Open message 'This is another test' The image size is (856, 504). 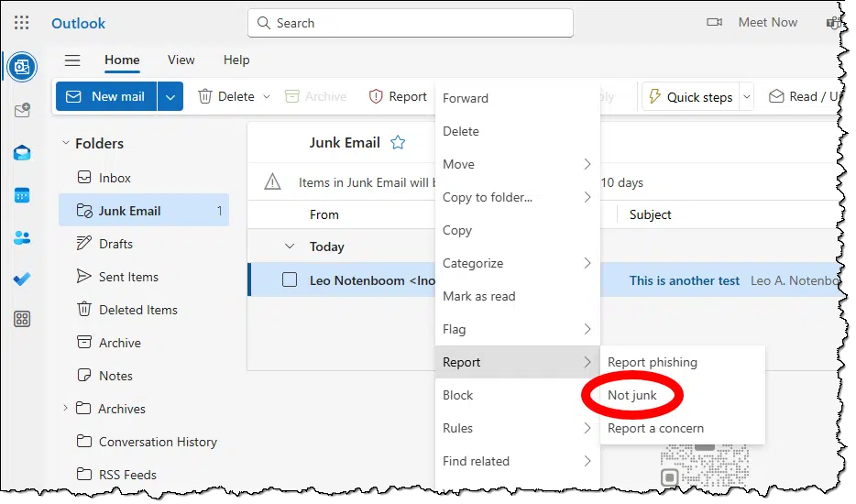click(x=684, y=280)
